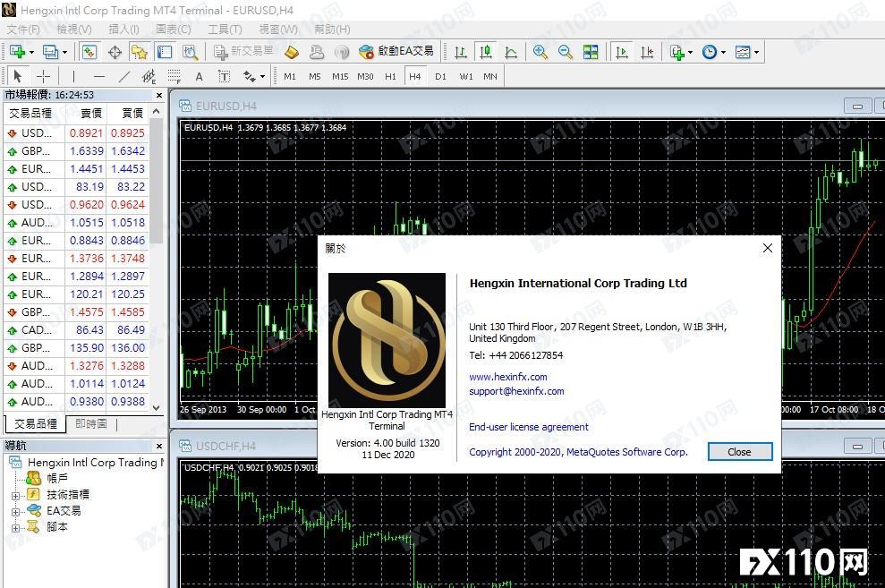Click the Zoom Out magnifier icon
885x588 pixels.
point(566,52)
